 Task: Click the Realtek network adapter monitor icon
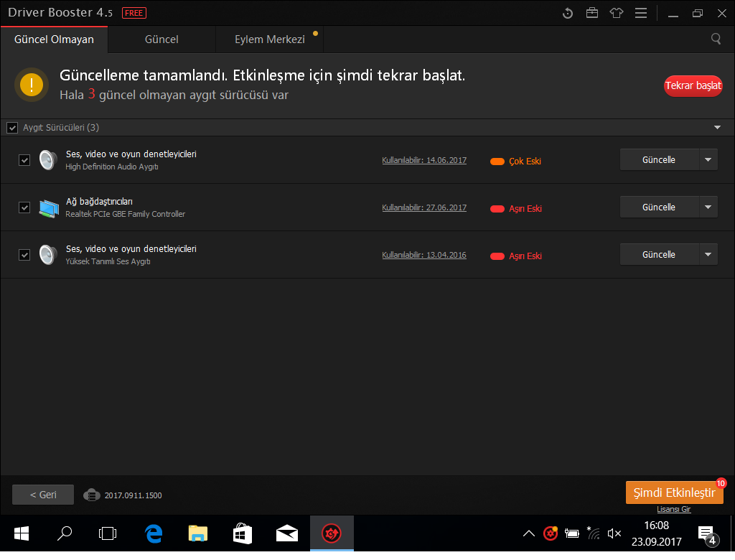point(49,207)
